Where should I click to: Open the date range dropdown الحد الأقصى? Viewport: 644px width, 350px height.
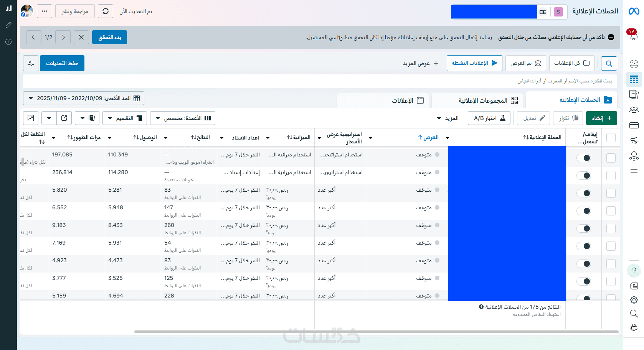tap(84, 98)
